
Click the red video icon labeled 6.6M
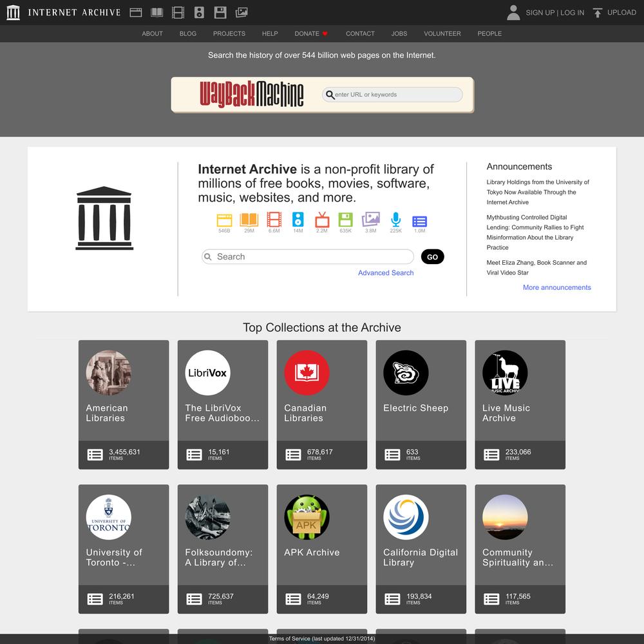click(274, 220)
